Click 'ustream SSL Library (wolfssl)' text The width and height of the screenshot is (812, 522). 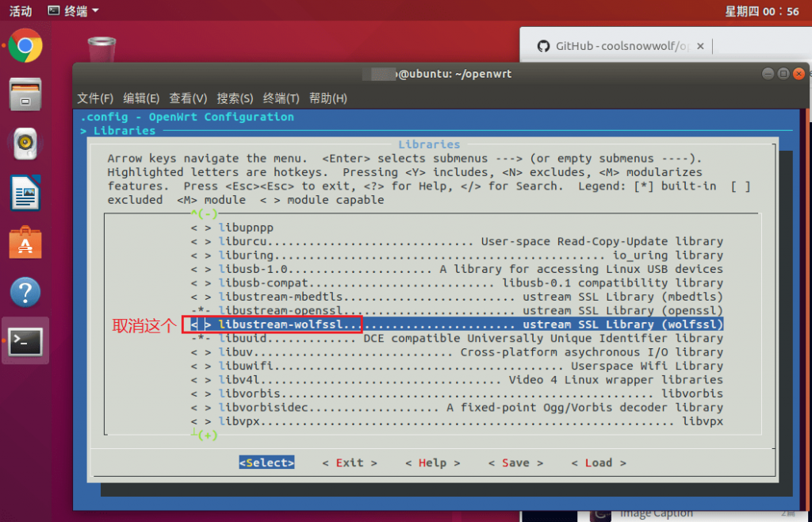(x=622, y=324)
